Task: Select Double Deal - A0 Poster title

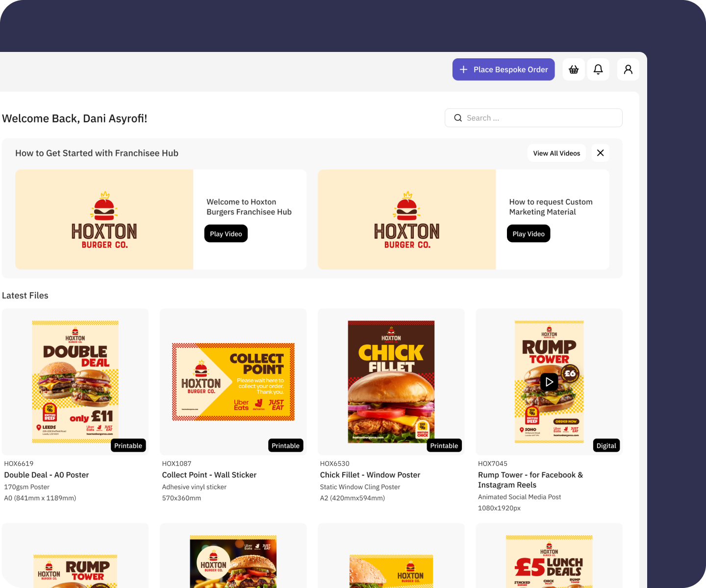Action: pyautogui.click(x=47, y=475)
